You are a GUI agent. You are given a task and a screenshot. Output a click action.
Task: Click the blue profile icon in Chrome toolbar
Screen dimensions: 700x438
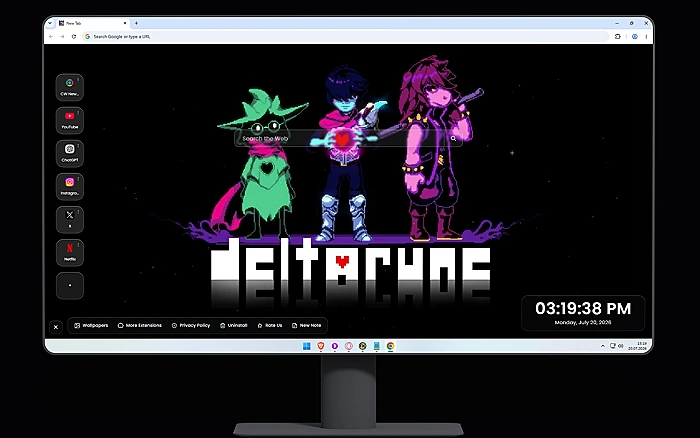[634, 37]
